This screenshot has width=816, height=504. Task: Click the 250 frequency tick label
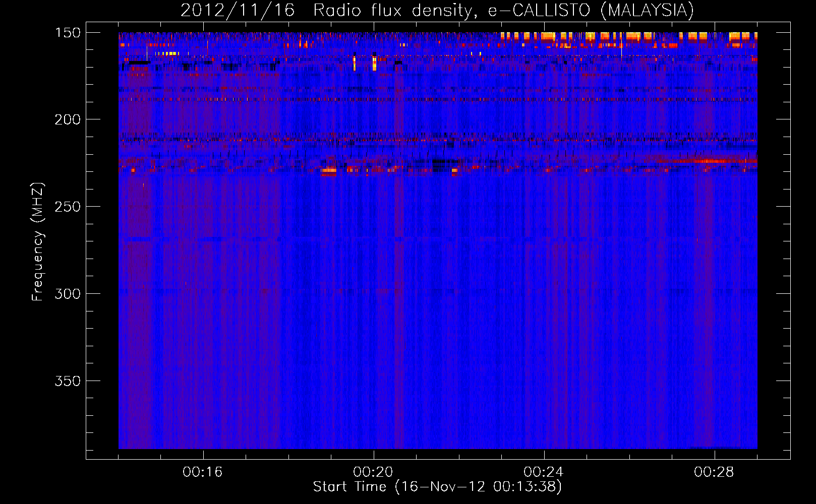tap(68, 207)
